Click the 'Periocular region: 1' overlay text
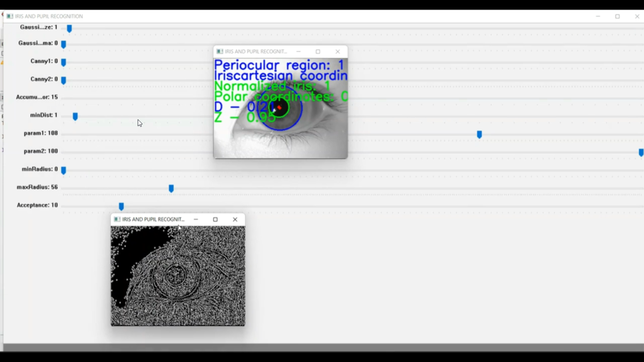This screenshot has height=362, width=644. tap(279, 65)
